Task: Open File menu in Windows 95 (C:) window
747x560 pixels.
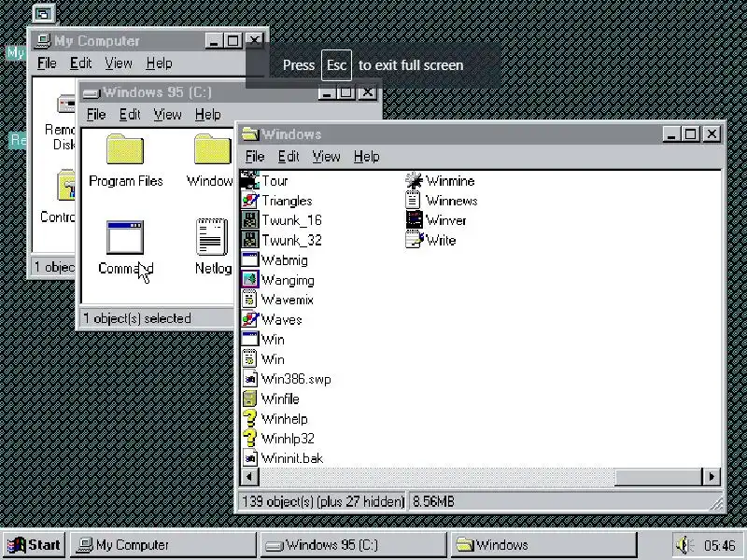Action: coord(96,114)
